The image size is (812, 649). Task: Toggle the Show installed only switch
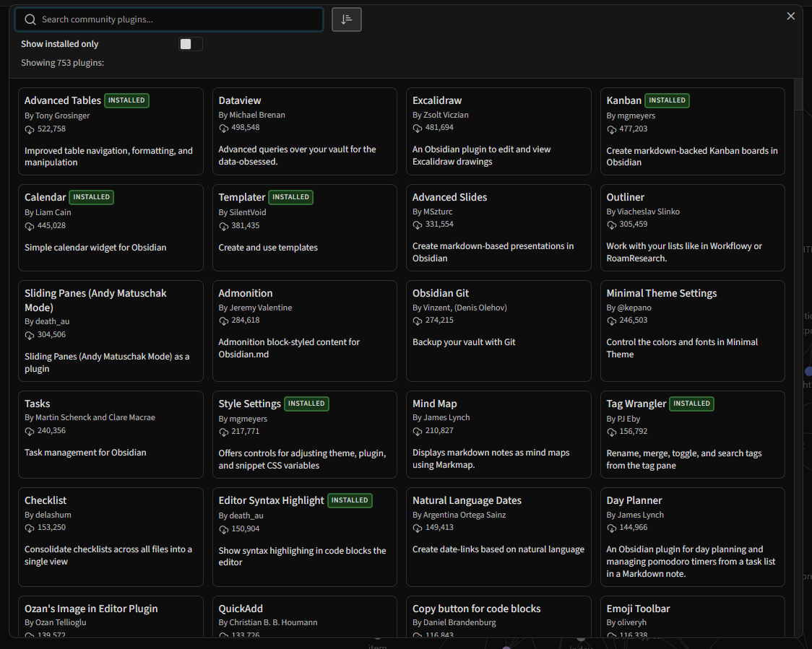click(191, 44)
